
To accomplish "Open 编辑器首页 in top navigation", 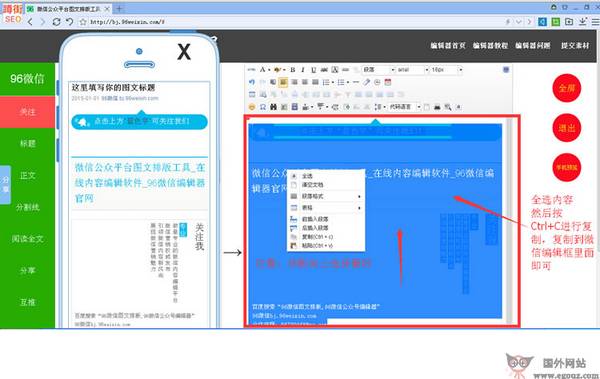I will click(x=448, y=46).
